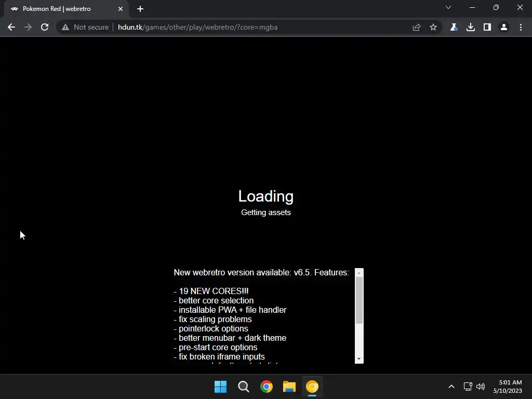Click the address bar URL

(197, 27)
